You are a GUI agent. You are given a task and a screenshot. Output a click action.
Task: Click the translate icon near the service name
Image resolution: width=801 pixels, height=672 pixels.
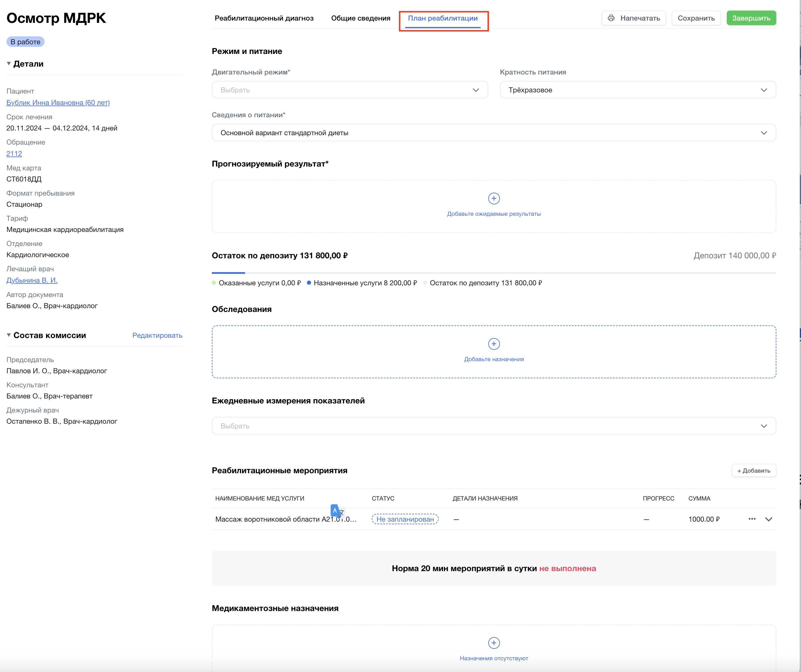337,510
